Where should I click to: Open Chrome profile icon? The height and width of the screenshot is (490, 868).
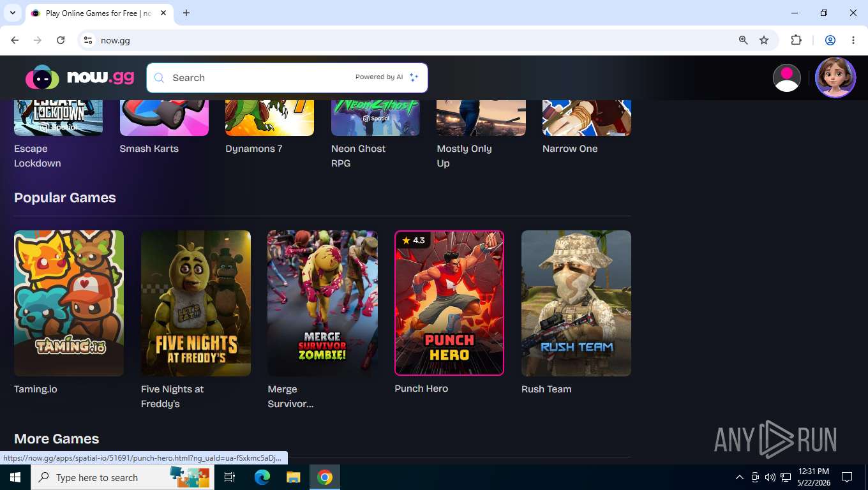830,40
